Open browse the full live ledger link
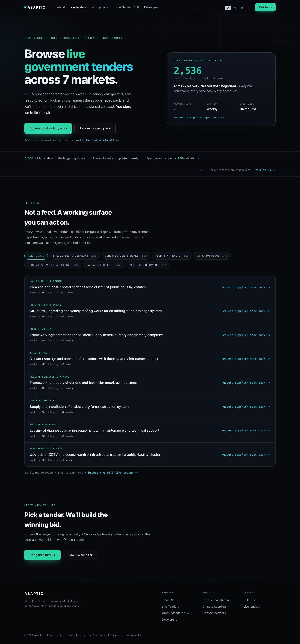This screenshot has height=644, width=300. click(113, 472)
